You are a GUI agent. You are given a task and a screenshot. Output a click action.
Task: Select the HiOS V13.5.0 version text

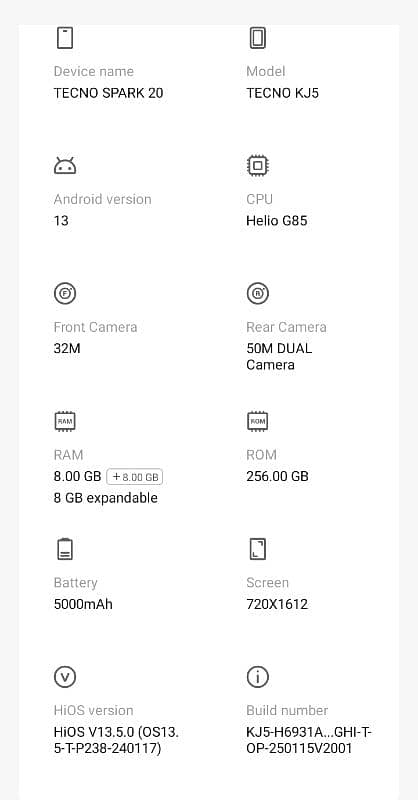tap(116, 740)
